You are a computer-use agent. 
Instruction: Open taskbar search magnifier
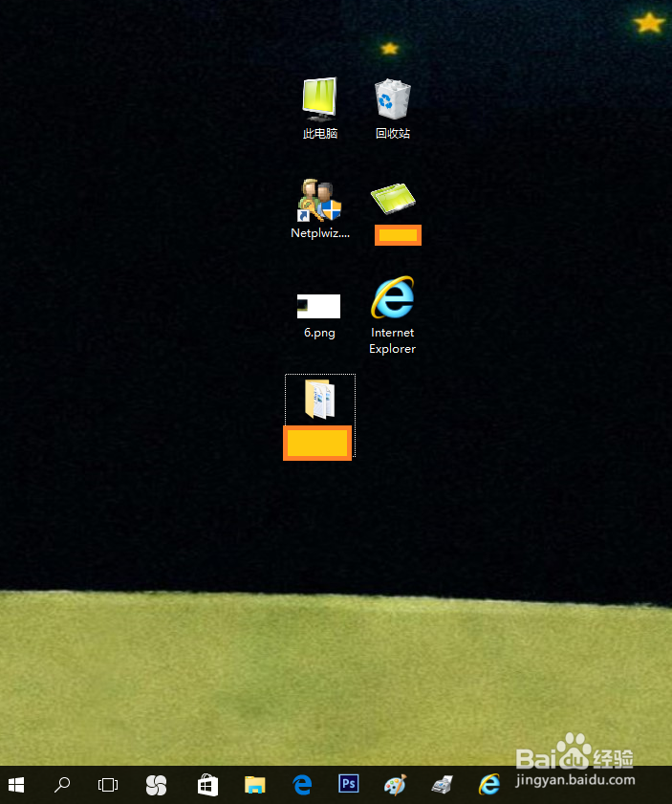coord(62,785)
